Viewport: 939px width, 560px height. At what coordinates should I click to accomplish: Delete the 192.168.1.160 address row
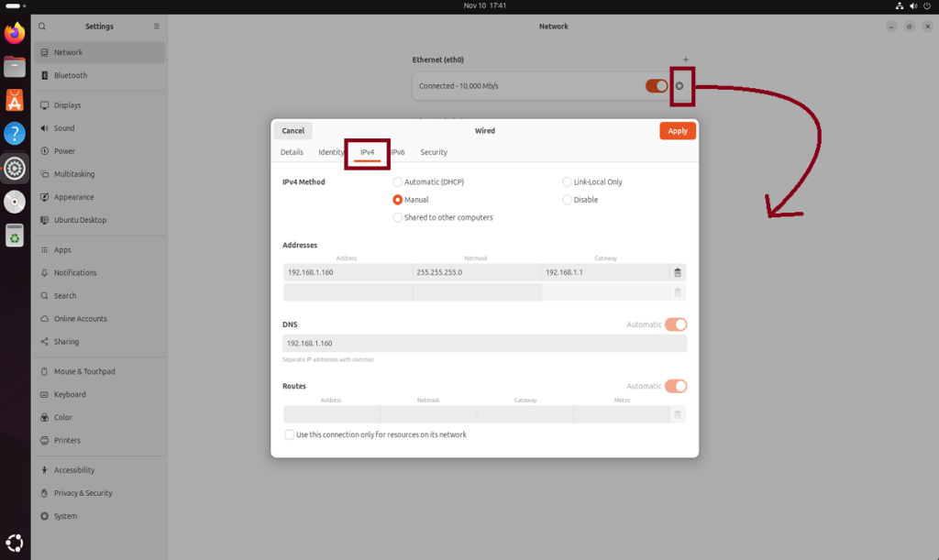coord(677,272)
